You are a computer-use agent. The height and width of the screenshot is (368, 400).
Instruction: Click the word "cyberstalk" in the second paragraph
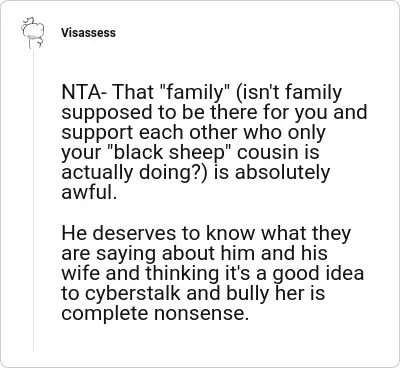pyautogui.click(x=133, y=294)
